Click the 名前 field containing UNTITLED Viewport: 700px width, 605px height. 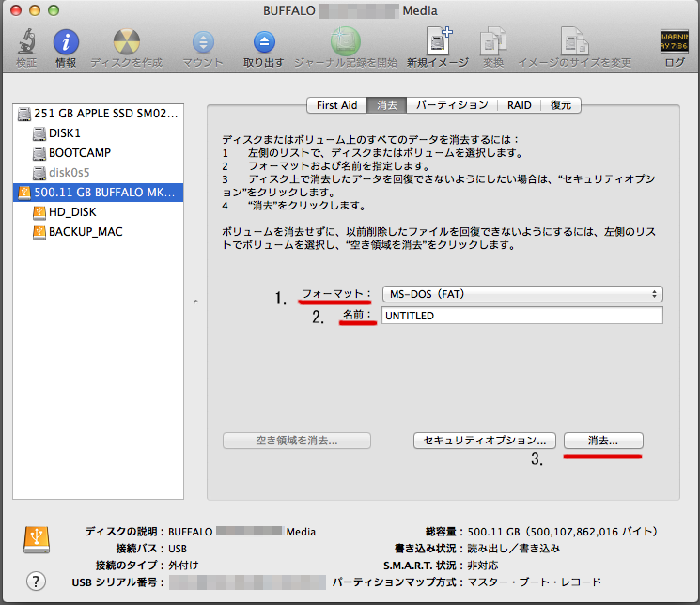click(522, 316)
